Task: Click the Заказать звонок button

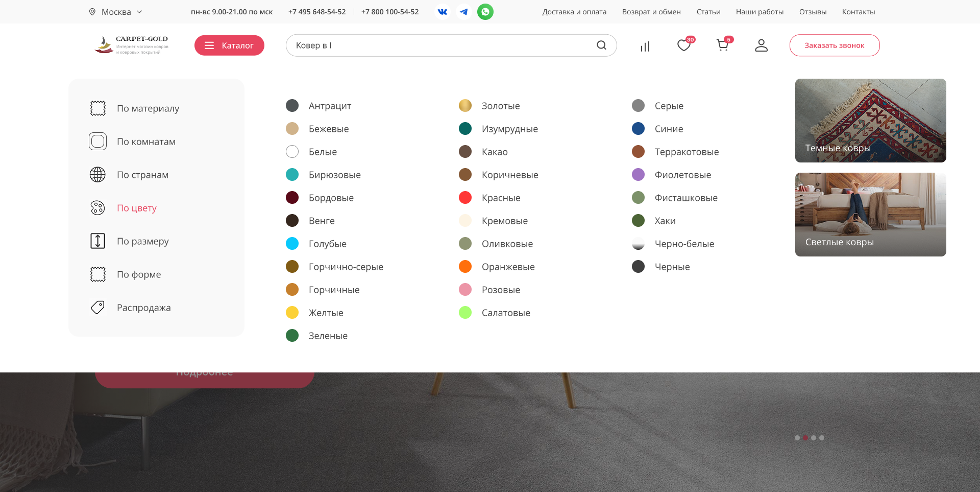Action: point(834,45)
